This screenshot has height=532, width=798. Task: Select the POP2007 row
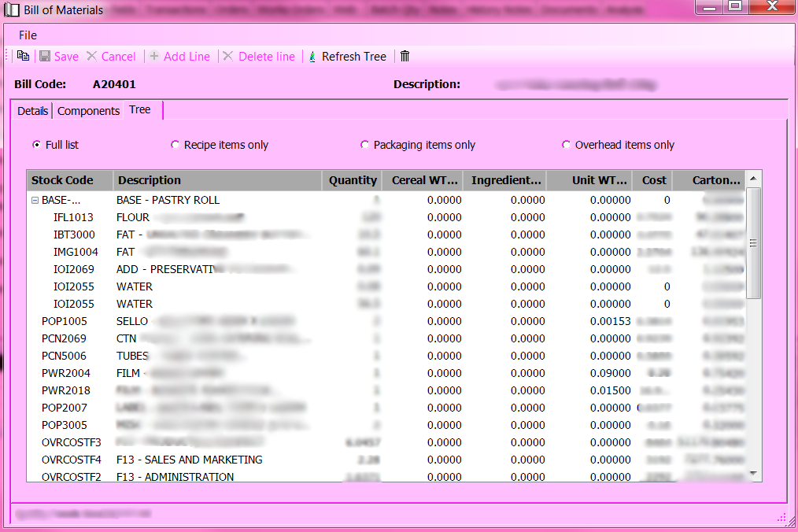pyautogui.click(x=386, y=408)
